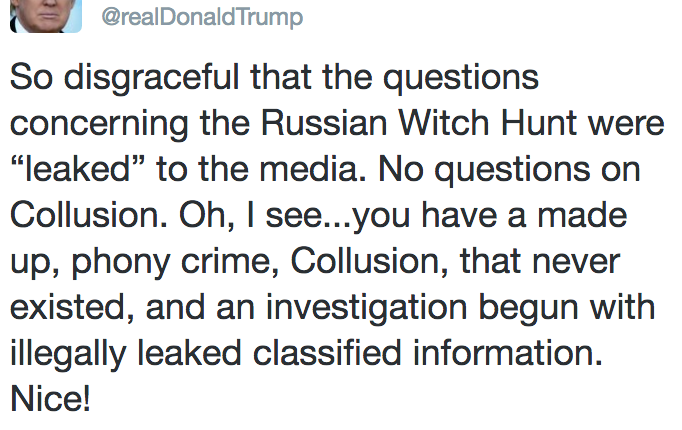This screenshot has width=682, height=430.
Task: Click the word "existed" in the tweet
Action: [x=72, y=307]
